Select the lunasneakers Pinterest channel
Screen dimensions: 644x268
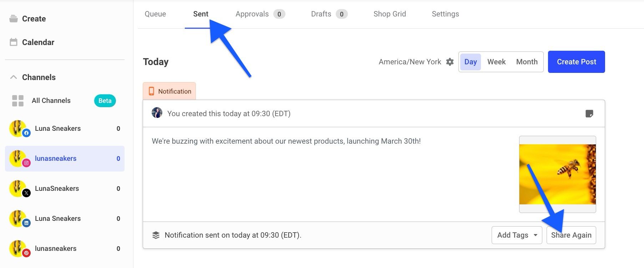[x=55, y=248]
